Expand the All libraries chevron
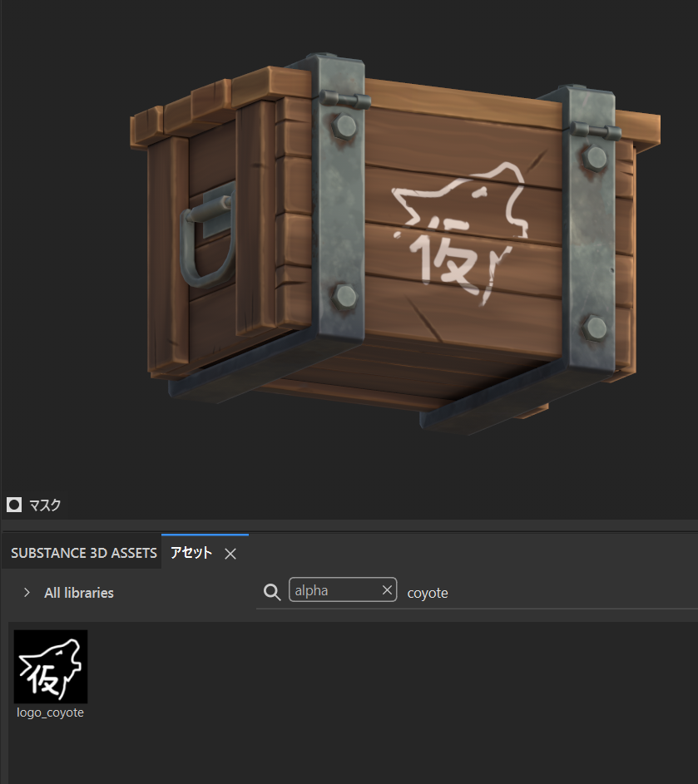698x784 pixels. tap(27, 593)
